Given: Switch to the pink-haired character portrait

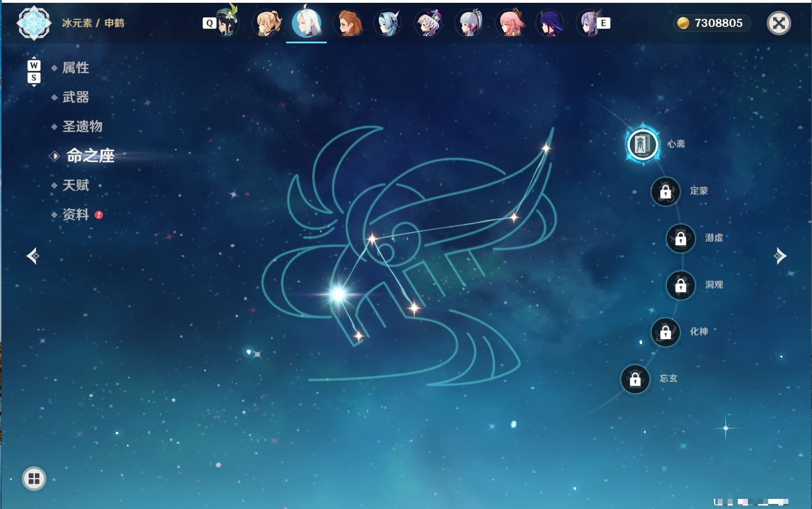Looking at the screenshot, I should pyautogui.click(x=510, y=23).
